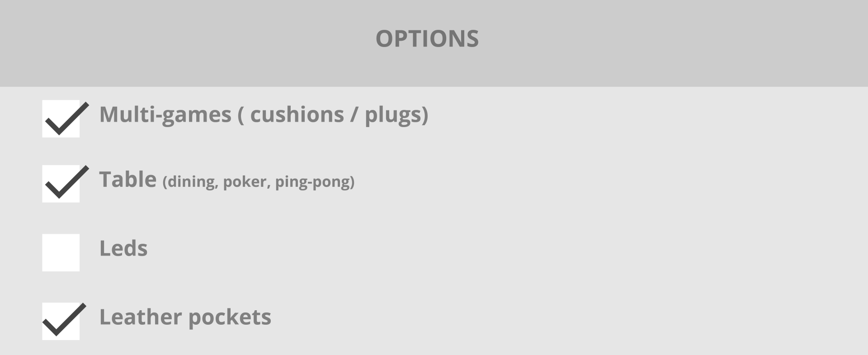Click the word 'pockets' in Leather pockets
The image size is (868, 355).
[x=230, y=317]
